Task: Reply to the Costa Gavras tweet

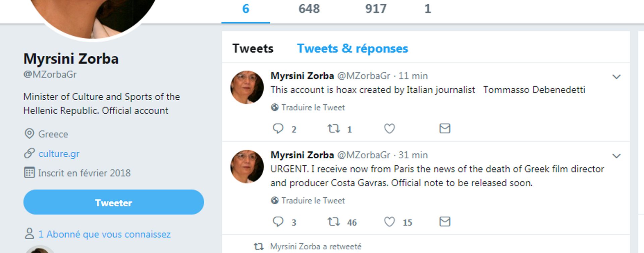Action: [x=278, y=222]
